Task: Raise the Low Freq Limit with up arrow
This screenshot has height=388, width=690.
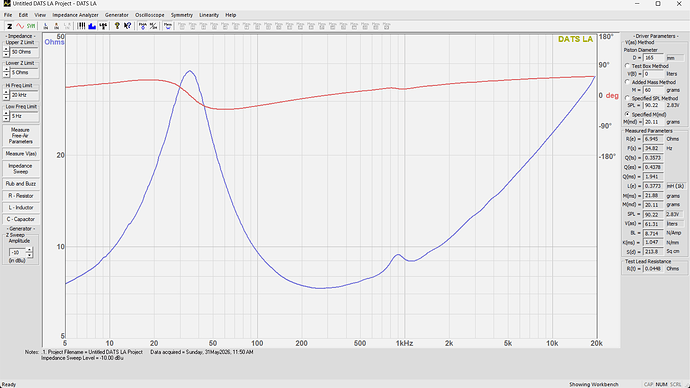Action: pyautogui.click(x=6, y=114)
